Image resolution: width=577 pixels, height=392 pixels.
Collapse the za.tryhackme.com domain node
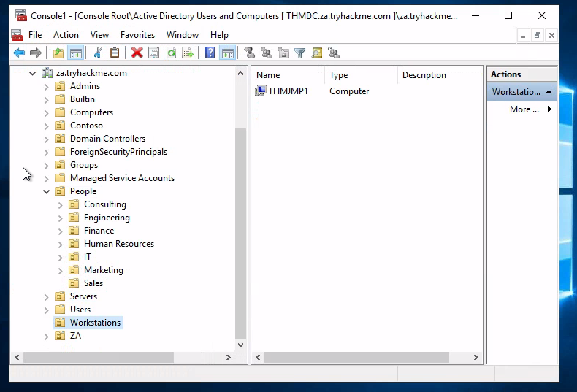(32, 74)
